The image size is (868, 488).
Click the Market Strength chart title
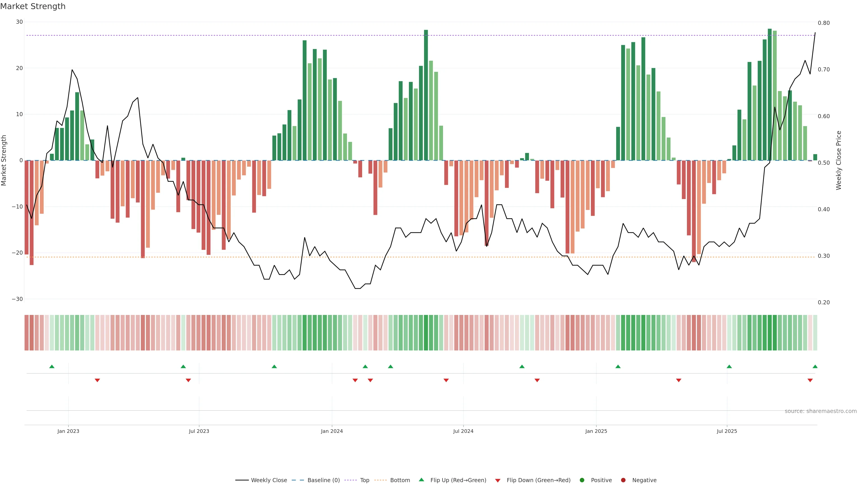coord(33,6)
